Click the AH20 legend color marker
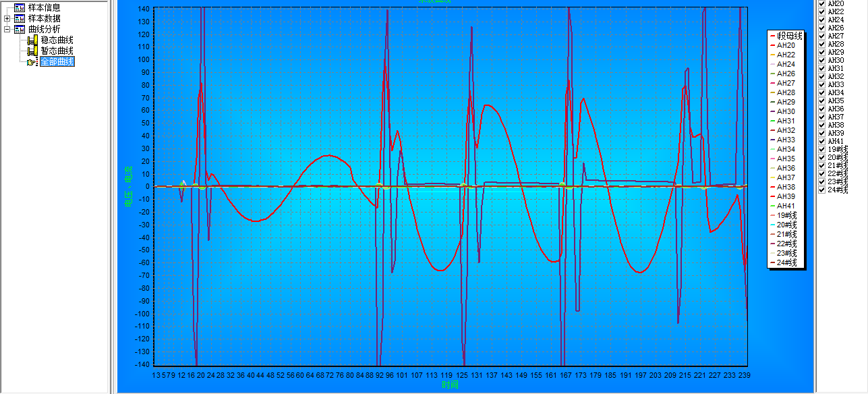Viewport: 868px width, 394px height. 772,45
